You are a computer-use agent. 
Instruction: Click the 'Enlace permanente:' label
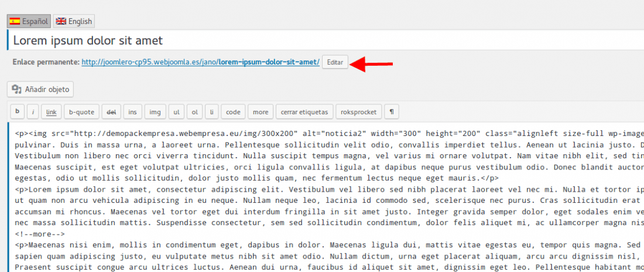pyautogui.click(x=46, y=62)
